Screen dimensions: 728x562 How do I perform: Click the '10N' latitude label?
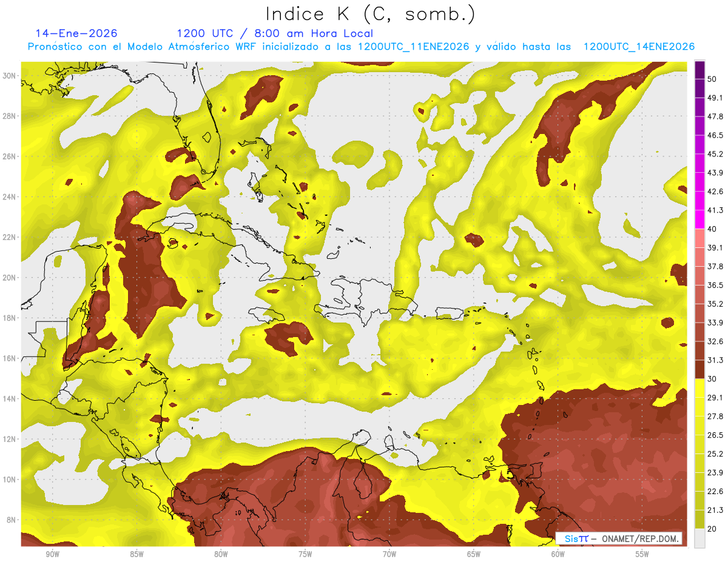point(10,480)
